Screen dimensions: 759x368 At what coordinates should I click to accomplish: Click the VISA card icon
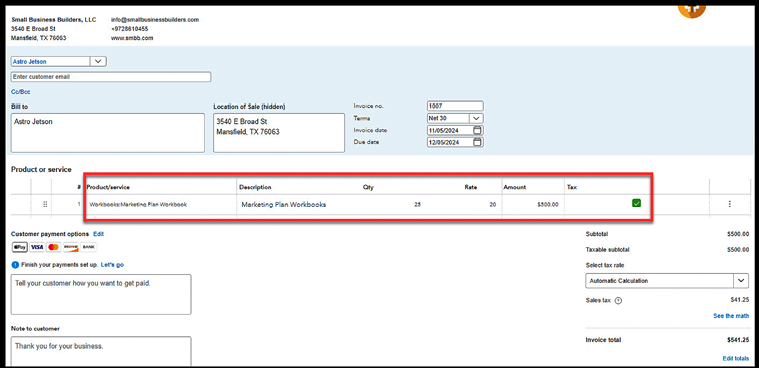[x=37, y=247]
